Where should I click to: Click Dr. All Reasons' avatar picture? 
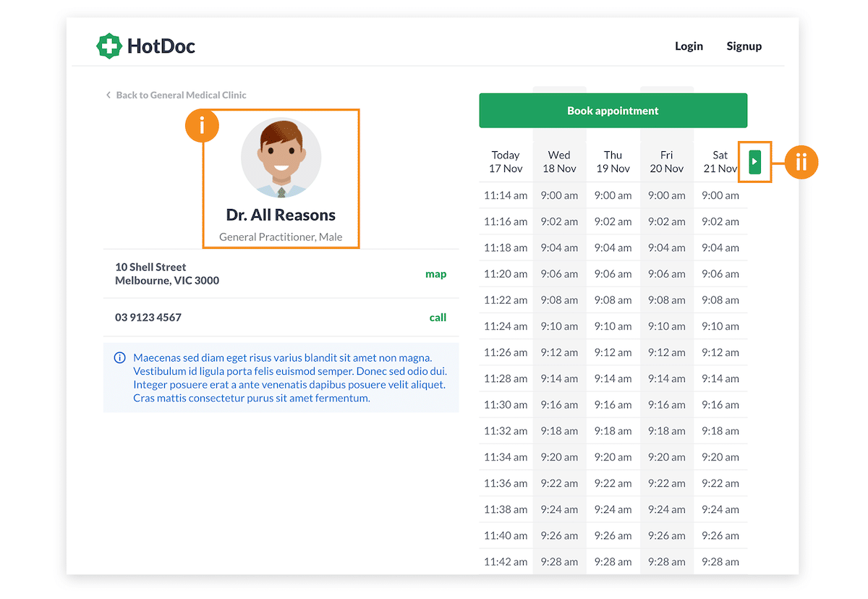pos(281,158)
